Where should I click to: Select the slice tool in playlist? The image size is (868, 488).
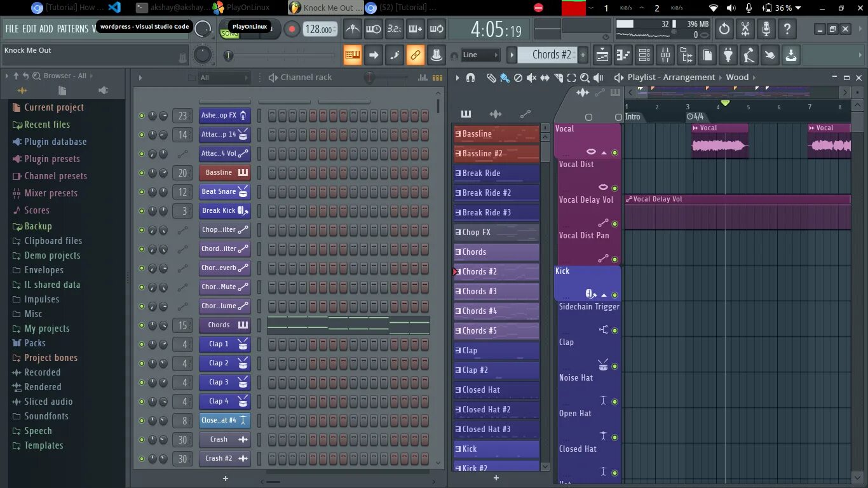(x=559, y=78)
